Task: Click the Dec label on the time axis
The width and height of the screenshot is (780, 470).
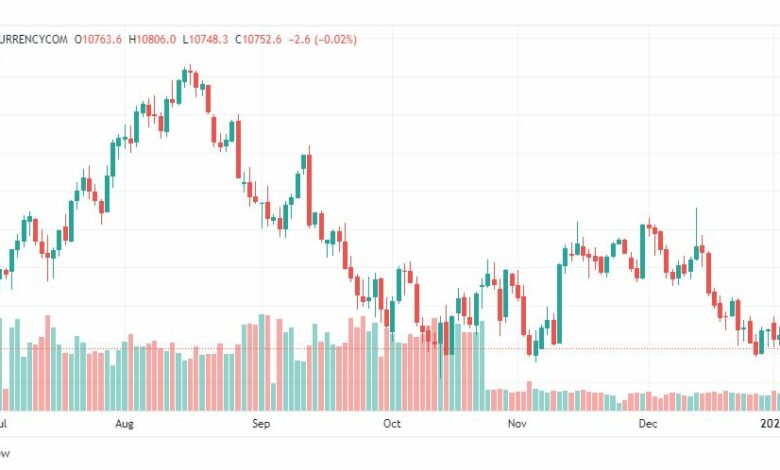Action: [x=648, y=424]
